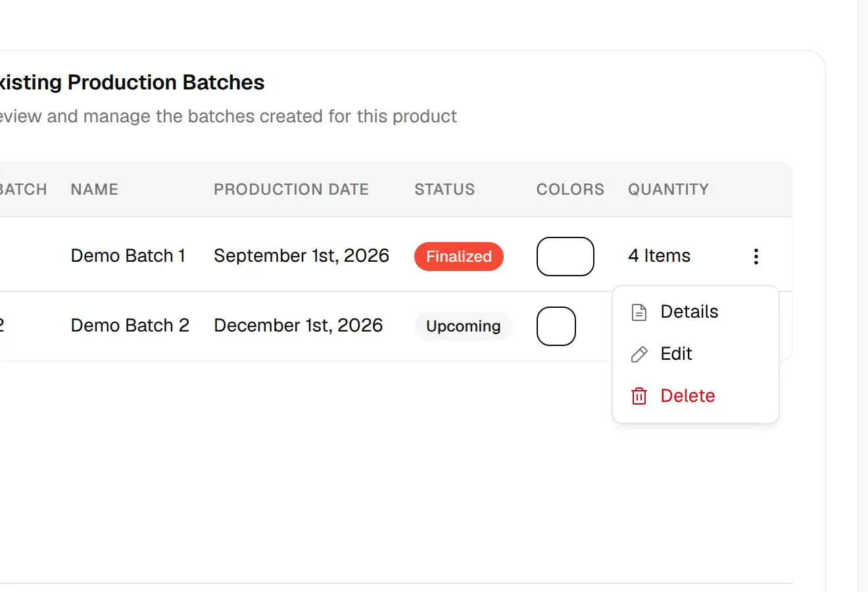Open the three-dot menu for Demo Batch 1
The width and height of the screenshot is (868, 592).
[756, 256]
